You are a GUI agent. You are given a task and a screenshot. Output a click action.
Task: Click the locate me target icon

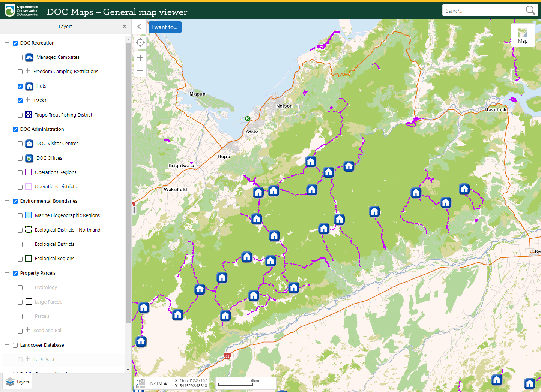click(x=140, y=43)
